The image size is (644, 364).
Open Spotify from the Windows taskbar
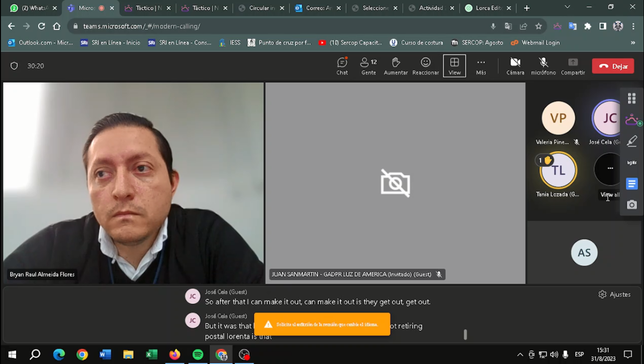click(x=198, y=355)
